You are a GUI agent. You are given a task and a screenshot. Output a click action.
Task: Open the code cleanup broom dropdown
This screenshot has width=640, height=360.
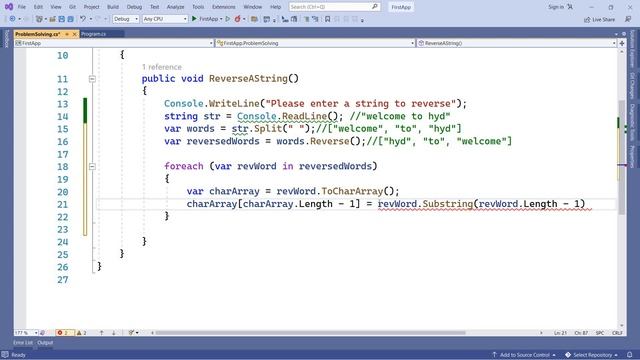coord(133,333)
